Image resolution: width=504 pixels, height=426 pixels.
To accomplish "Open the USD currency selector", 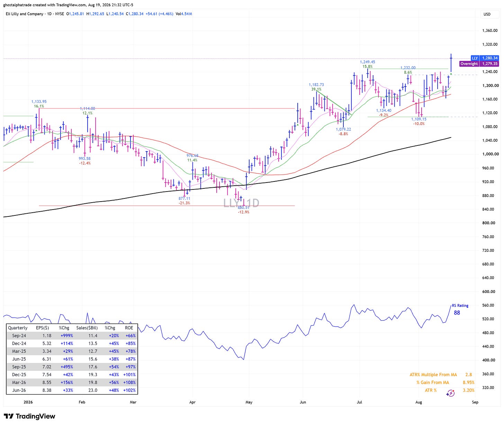I will pyautogui.click(x=487, y=14).
